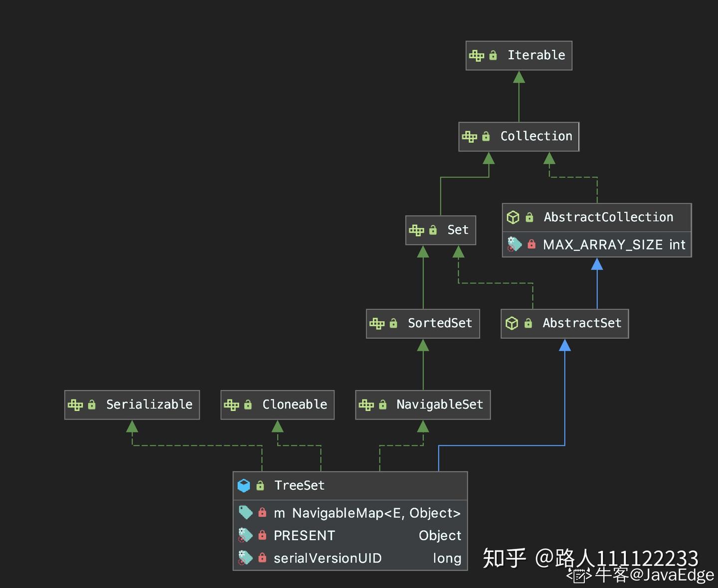Click the Cloneable interface icon
Viewport: 718px width, 588px height.
[x=231, y=405]
